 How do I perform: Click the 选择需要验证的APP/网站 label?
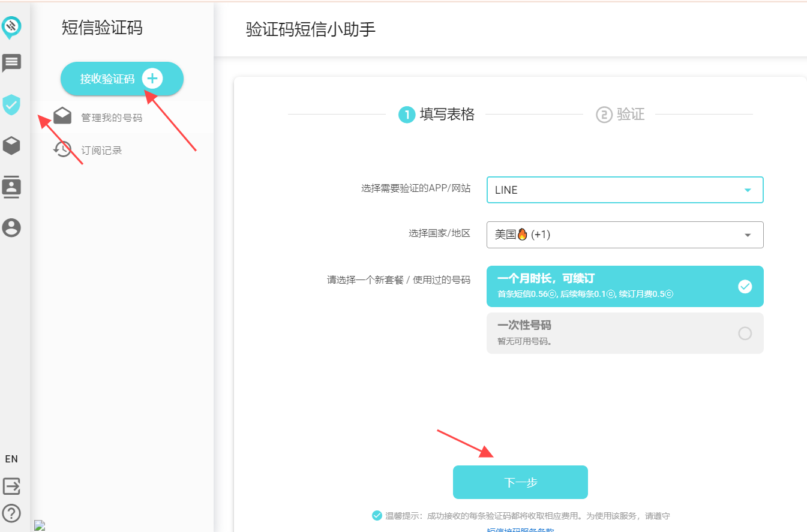point(416,188)
